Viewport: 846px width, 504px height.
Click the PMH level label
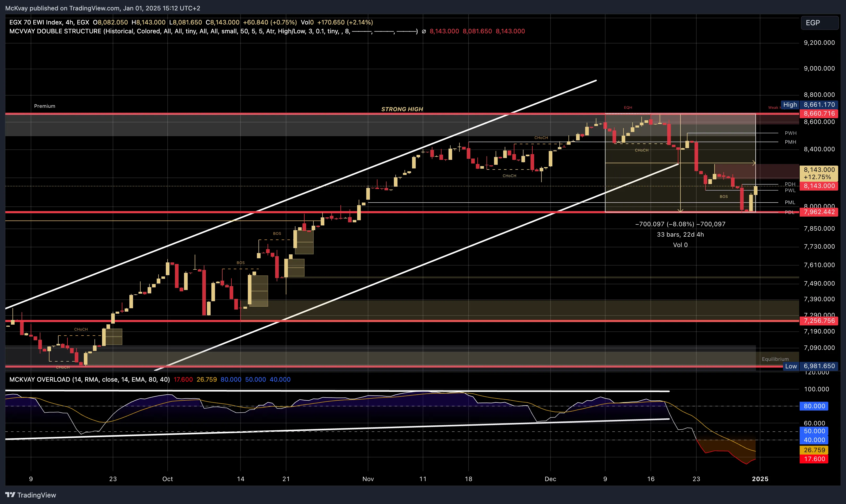[790, 142]
